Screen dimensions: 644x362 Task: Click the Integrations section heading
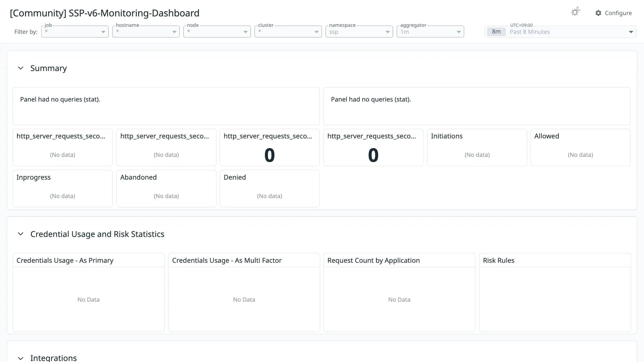coord(54,358)
